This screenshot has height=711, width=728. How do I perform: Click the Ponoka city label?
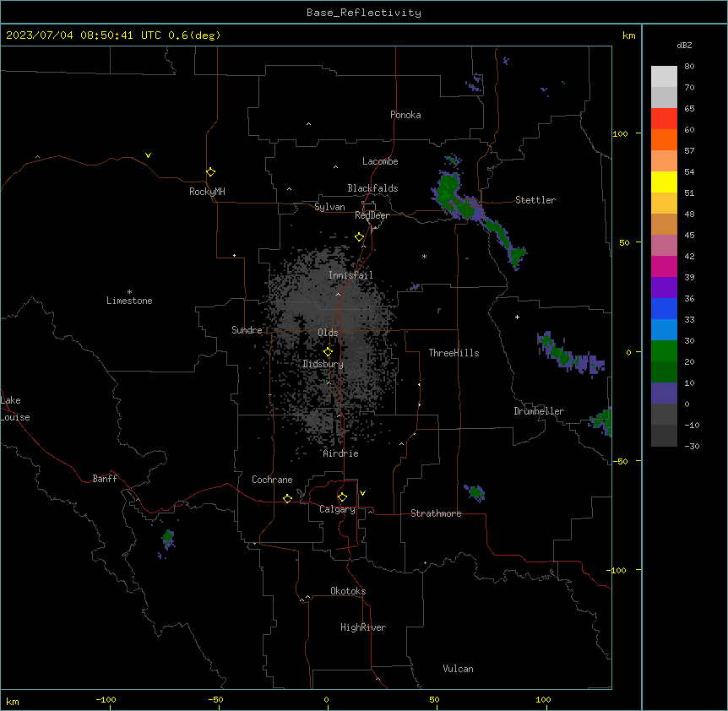coord(405,115)
